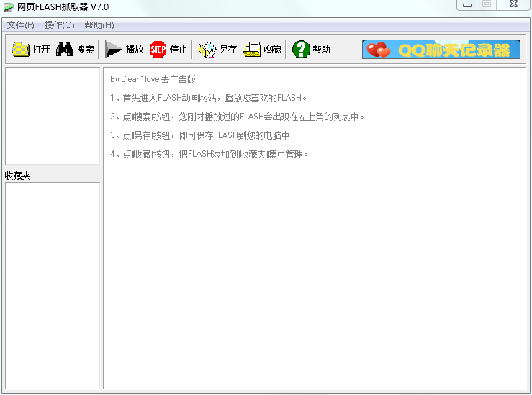Click the 收藏 (Add to Favorites) icon

click(252, 50)
